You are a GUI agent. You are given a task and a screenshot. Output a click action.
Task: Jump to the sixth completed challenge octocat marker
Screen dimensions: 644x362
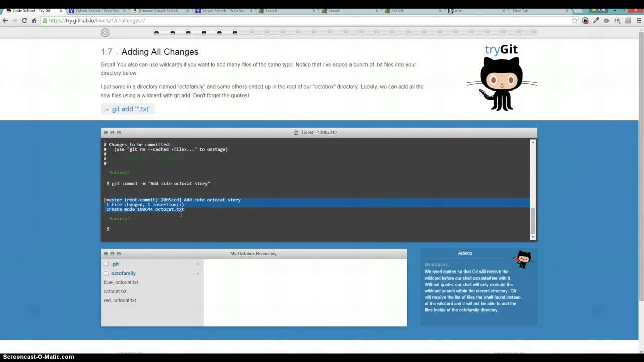(235, 33)
